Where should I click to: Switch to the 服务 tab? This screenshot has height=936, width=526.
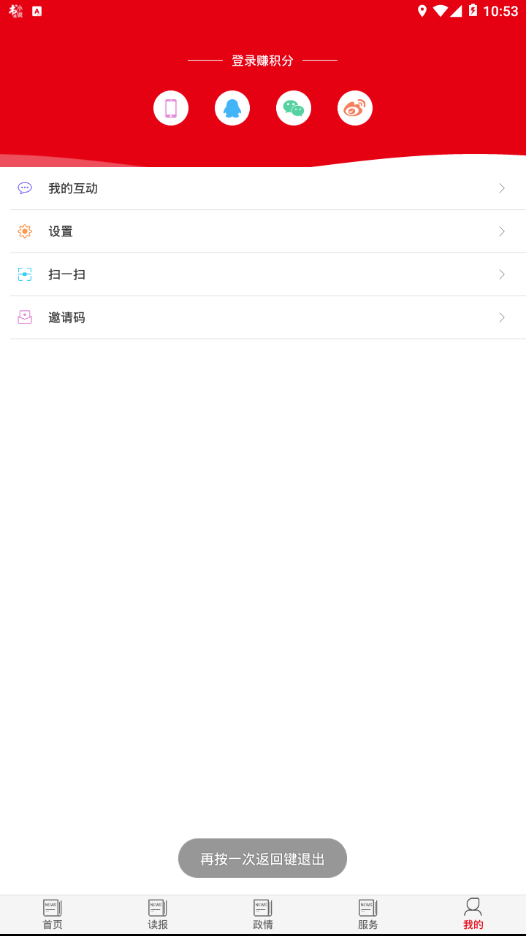(x=368, y=915)
